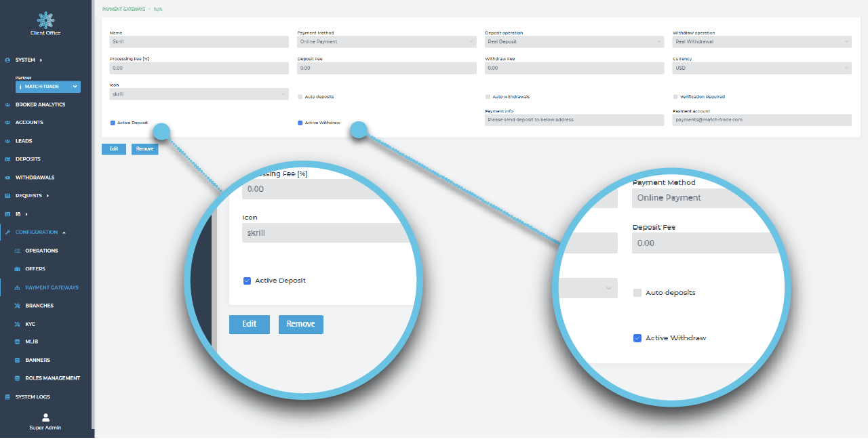Click the Payment account input field
Screen dimensions: 868x448
click(x=761, y=120)
